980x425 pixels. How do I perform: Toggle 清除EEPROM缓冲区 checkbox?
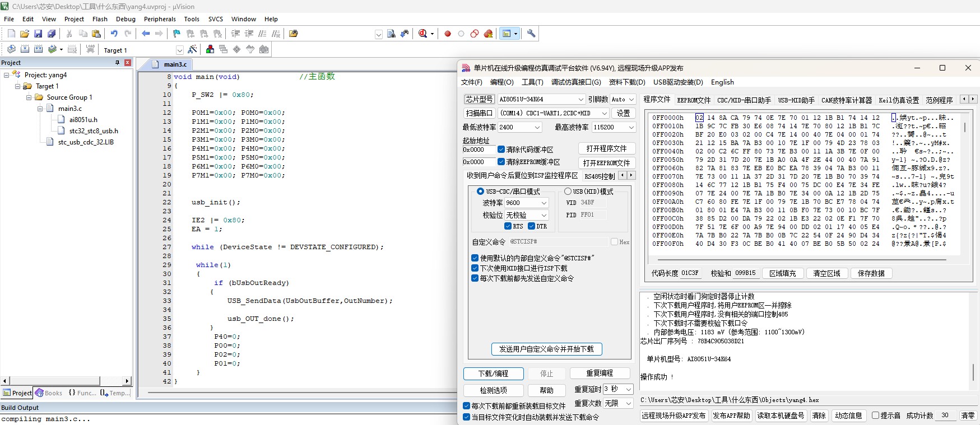[x=501, y=162]
